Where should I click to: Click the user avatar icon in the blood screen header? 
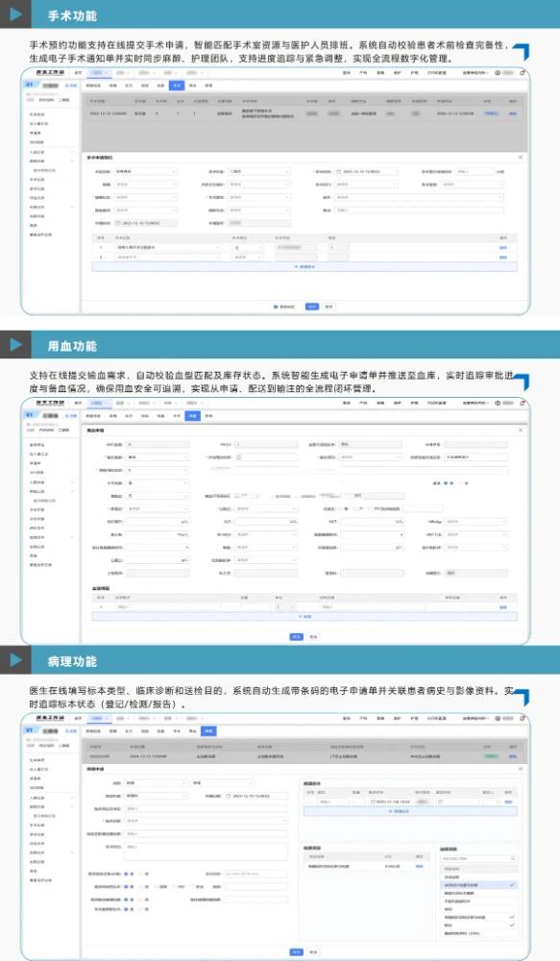tap(498, 403)
